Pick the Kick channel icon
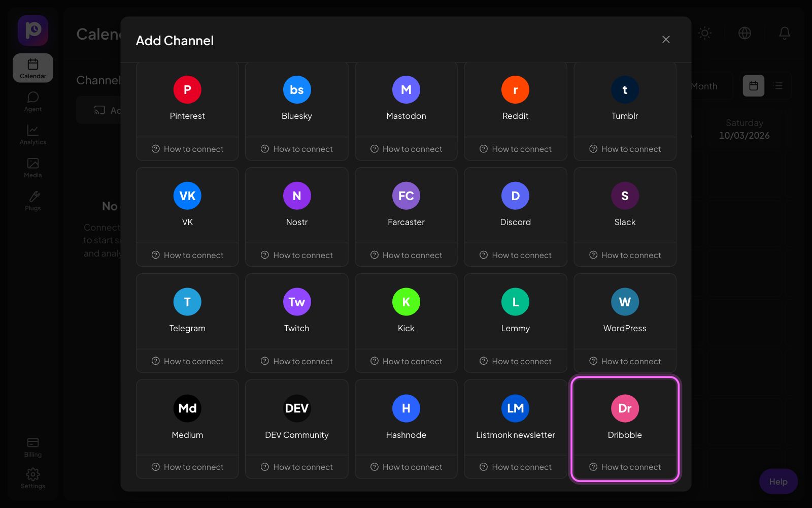 click(x=406, y=302)
